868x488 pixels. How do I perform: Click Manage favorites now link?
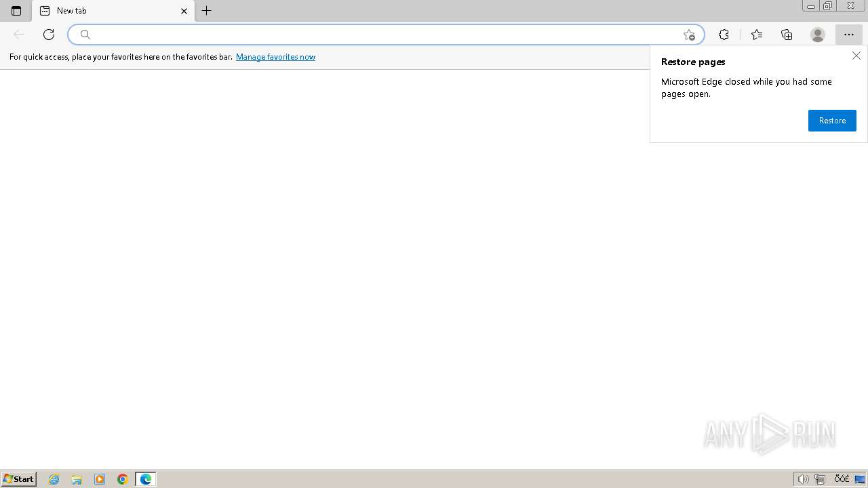point(275,57)
